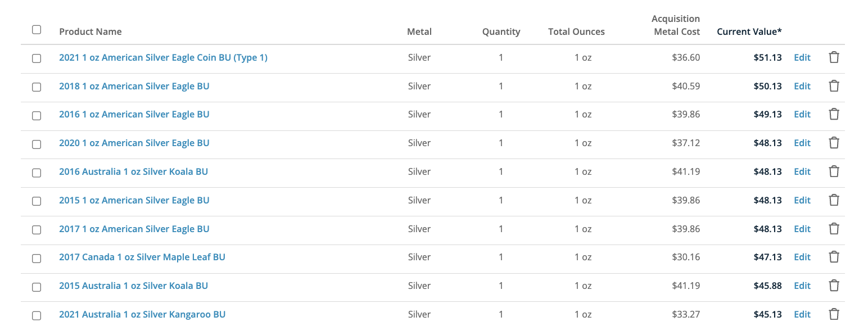Check the box for 2015 American Silver Eagle
The height and width of the screenshot is (335, 868).
pyautogui.click(x=37, y=201)
